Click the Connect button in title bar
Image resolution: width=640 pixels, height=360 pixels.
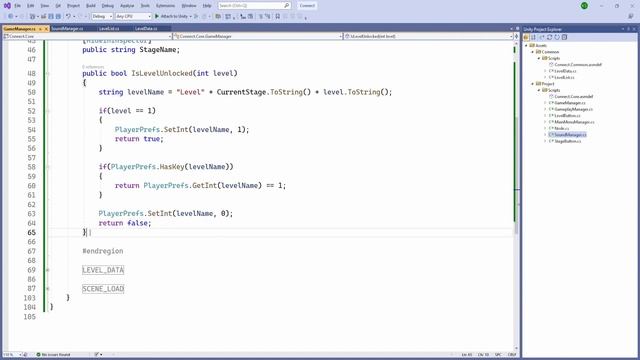coord(307,6)
